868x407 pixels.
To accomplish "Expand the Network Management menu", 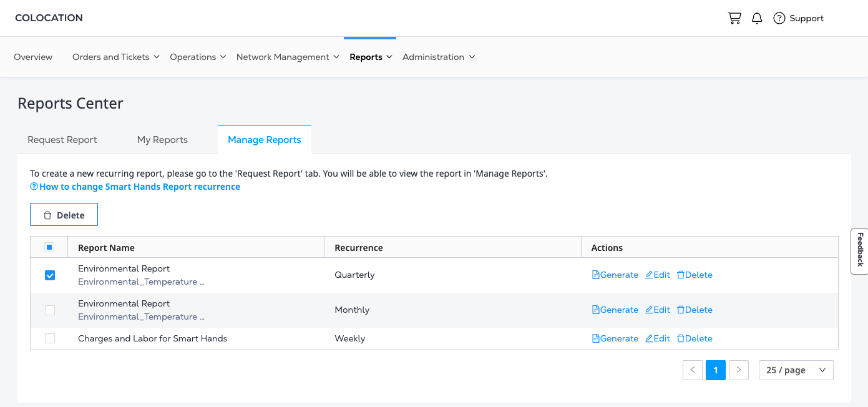I will 288,57.
